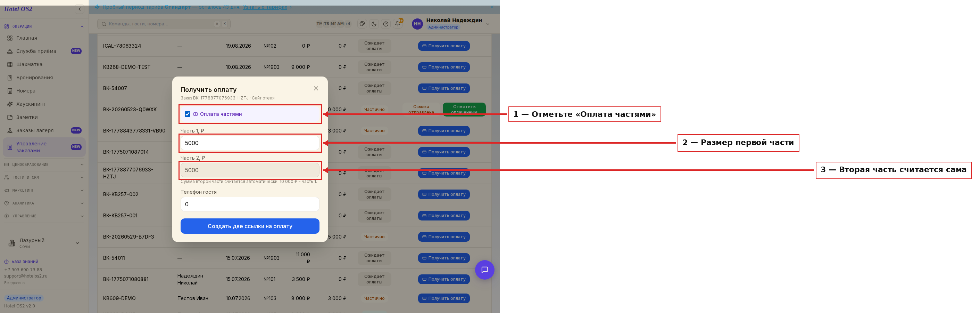This screenshot has width=980, height=313.
Task: Open «Номера» in the sidebar
Action: pos(44,91)
